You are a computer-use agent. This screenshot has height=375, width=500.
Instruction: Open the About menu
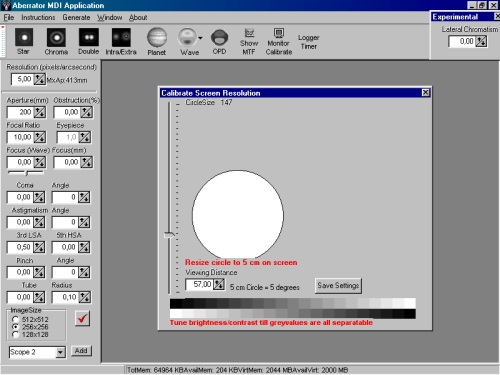[138, 17]
